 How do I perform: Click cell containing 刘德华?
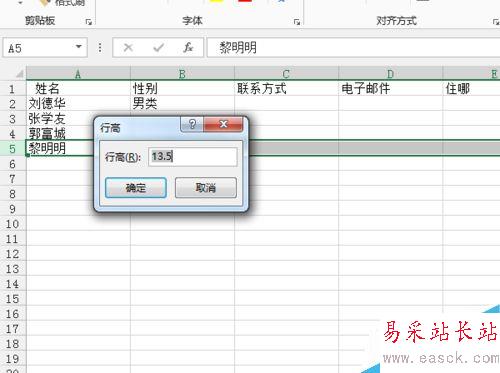(x=78, y=104)
